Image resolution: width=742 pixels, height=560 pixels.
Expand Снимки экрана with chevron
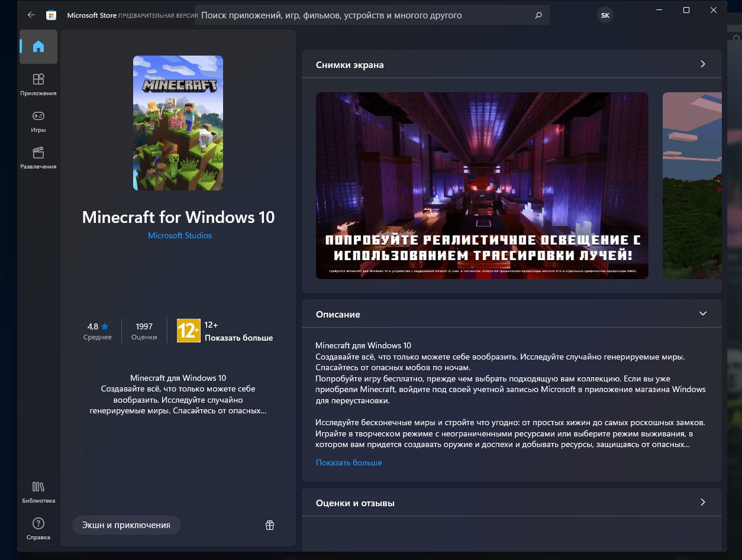point(703,64)
